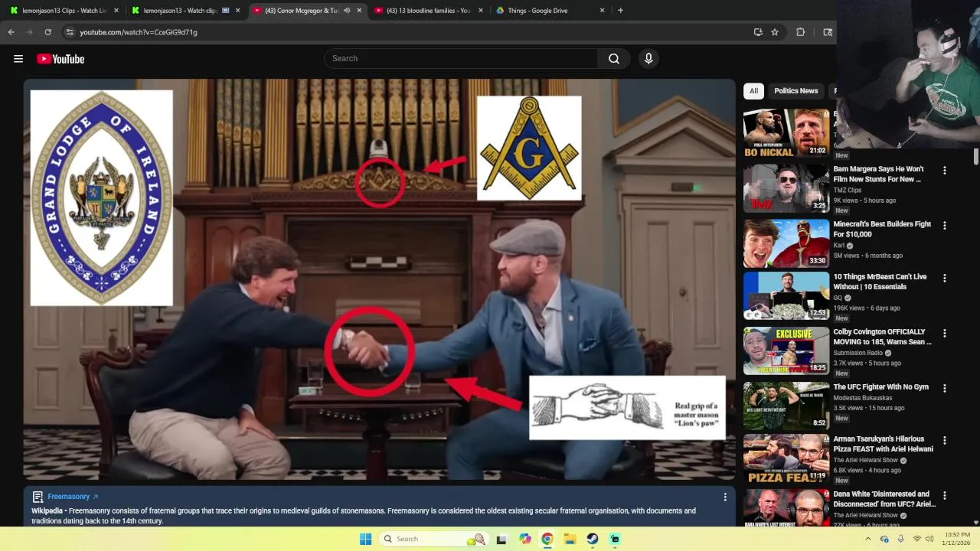The height and width of the screenshot is (551, 980).
Task: Open options for Bam Margera video
Action: 945,171
